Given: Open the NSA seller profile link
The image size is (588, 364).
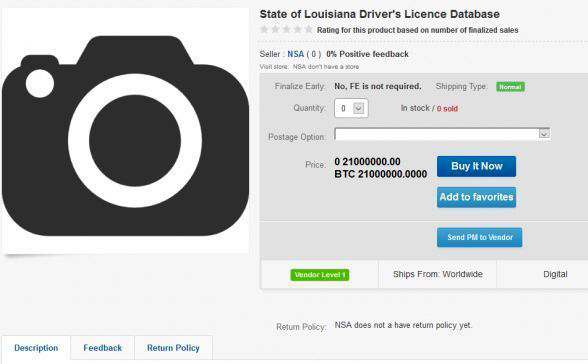Looking at the screenshot, I should point(296,54).
